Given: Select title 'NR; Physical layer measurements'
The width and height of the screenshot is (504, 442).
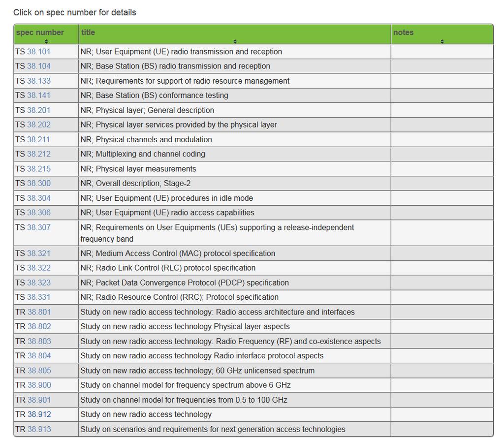Looking at the screenshot, I should click(138, 168).
